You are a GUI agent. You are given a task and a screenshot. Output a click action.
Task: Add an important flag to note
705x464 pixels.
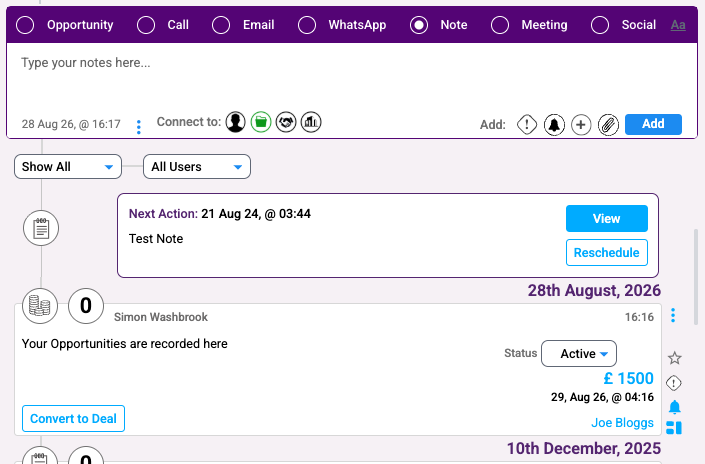(x=527, y=125)
